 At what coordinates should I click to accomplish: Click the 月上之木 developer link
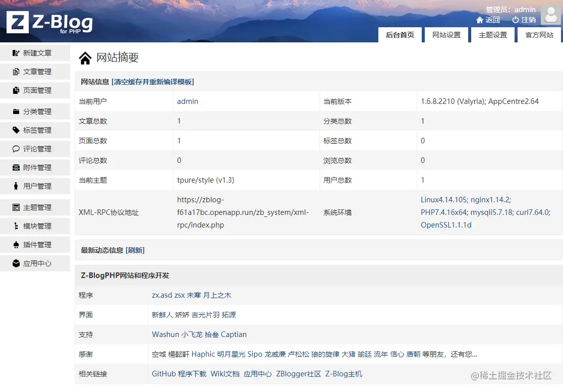[x=217, y=295]
